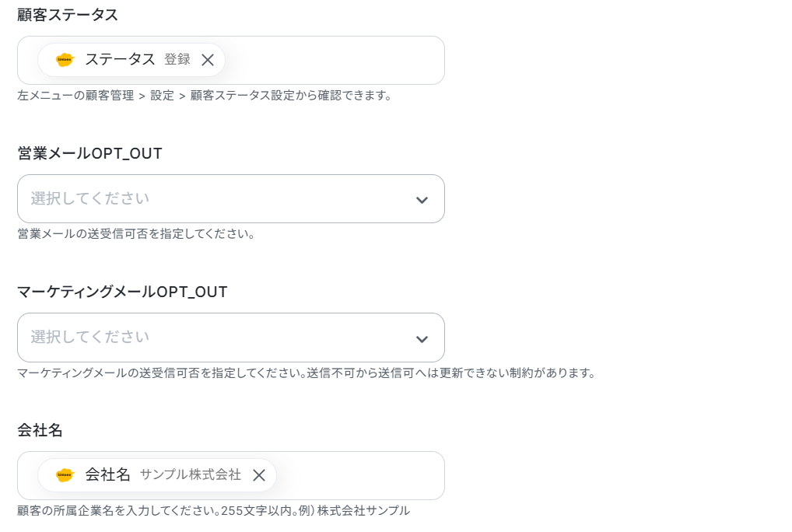This screenshot has height=532, width=792.
Task: Click the kintone icon in the ステータス chip
Action: point(65,60)
